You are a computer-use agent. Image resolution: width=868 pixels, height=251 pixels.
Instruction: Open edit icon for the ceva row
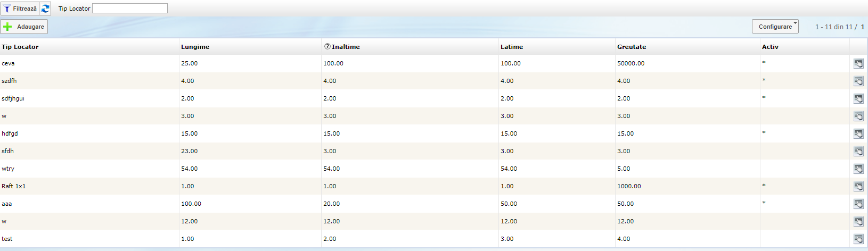[858, 64]
